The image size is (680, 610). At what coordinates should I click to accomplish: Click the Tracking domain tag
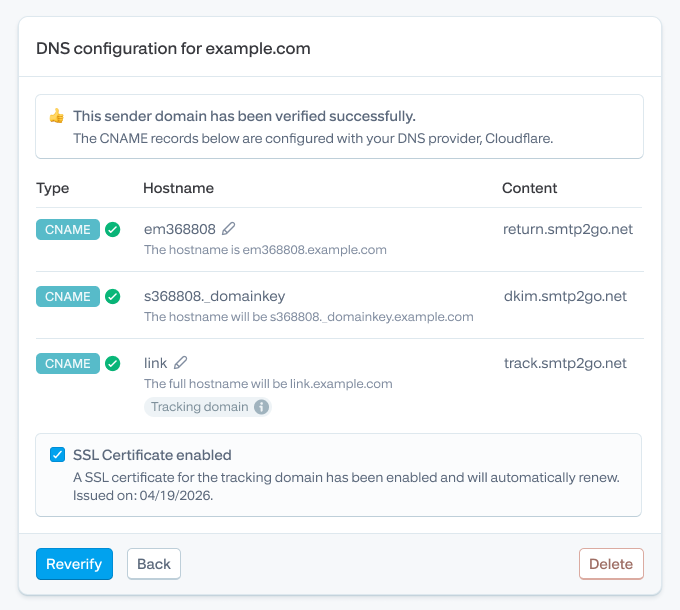click(x=208, y=407)
